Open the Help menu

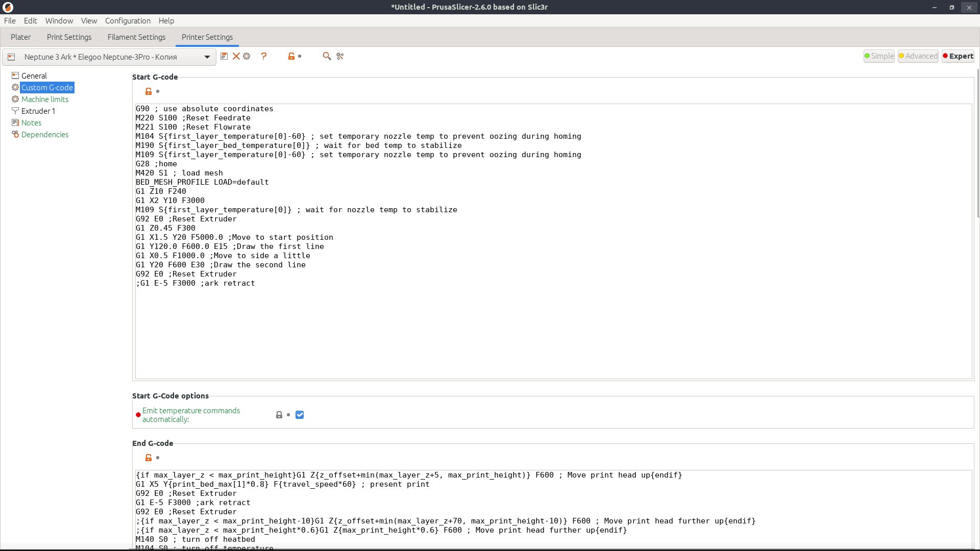pos(166,20)
